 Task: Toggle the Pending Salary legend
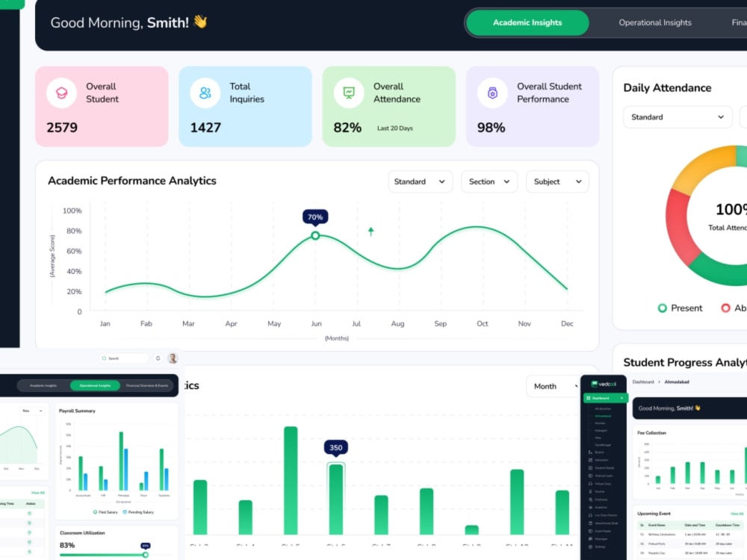pos(138,512)
